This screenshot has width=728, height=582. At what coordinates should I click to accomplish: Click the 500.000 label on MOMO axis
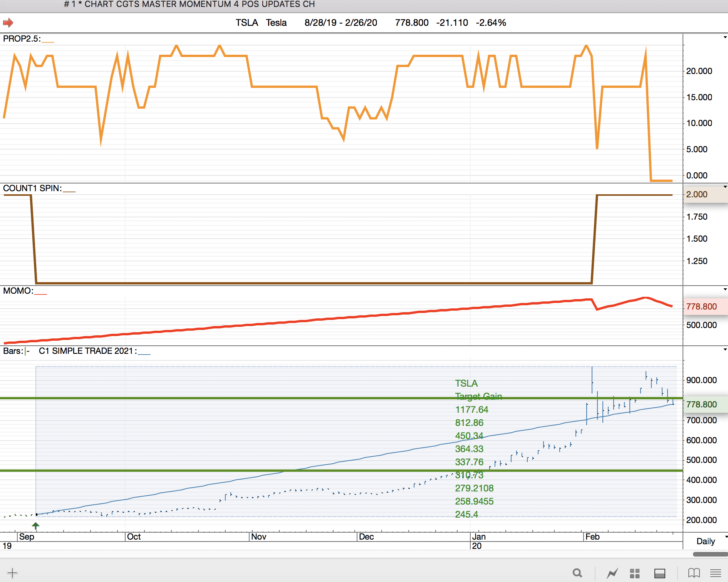(701, 325)
